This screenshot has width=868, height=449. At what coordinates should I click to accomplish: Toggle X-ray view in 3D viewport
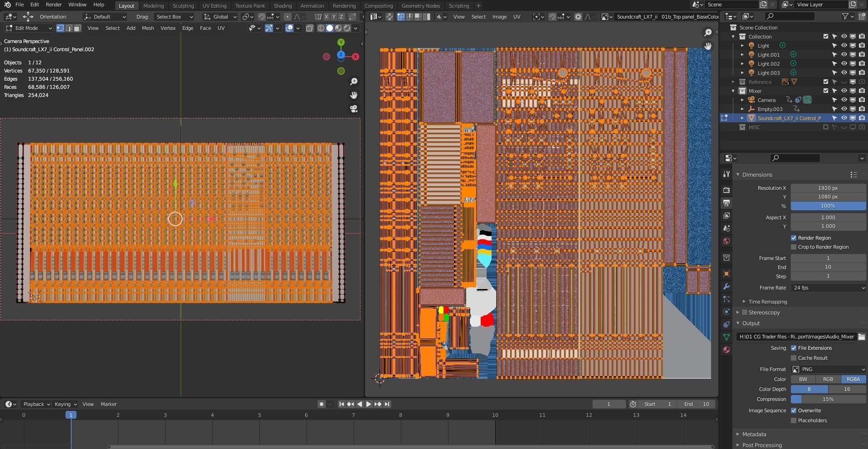click(x=310, y=28)
